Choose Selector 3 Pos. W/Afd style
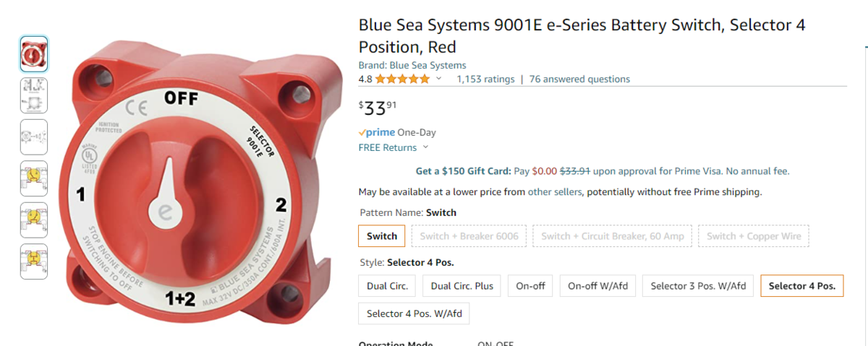 698,286
